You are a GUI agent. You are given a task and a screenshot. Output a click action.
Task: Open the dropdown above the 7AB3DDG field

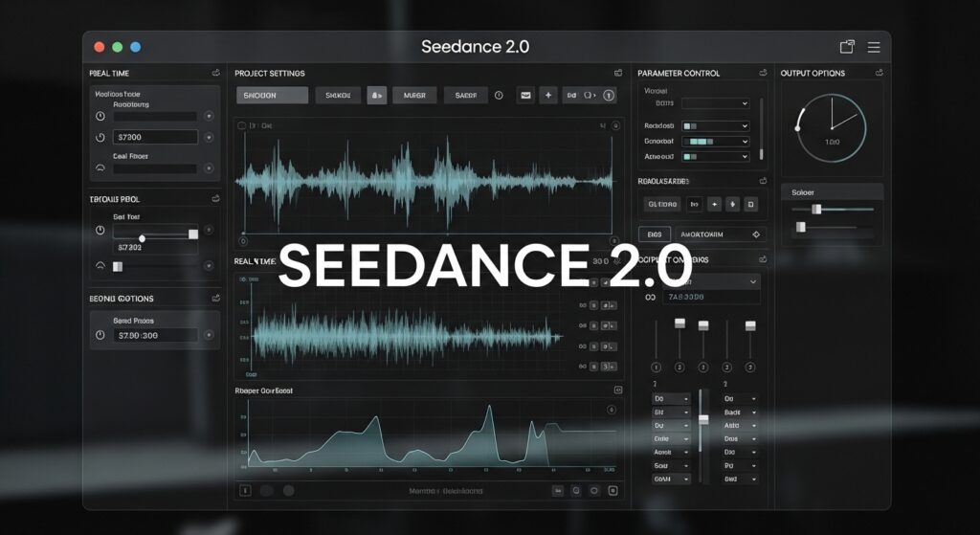[712, 282]
